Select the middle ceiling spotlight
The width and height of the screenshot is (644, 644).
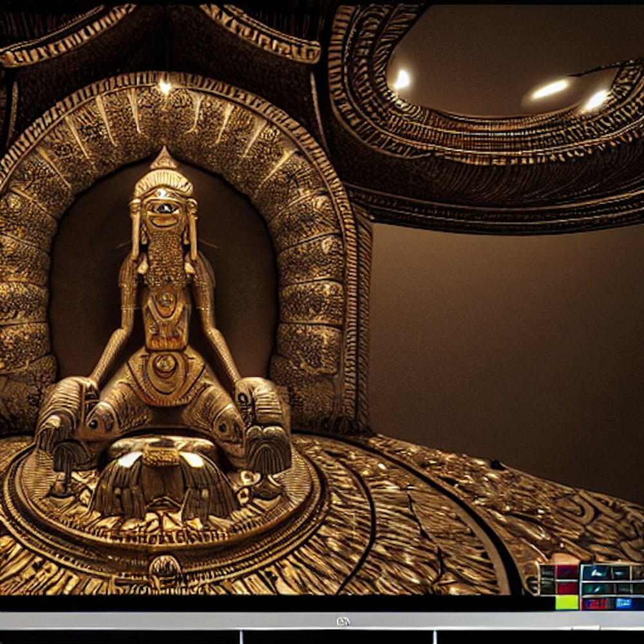549,89
